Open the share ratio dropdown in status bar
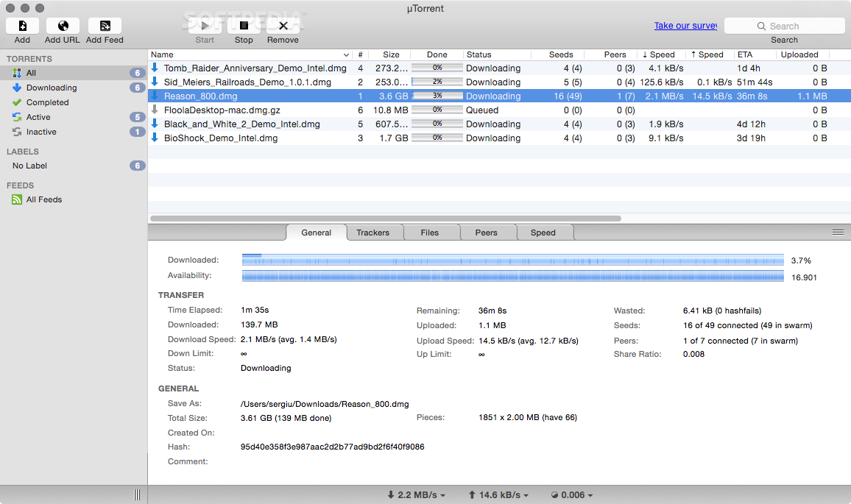This screenshot has height=504, width=851. click(572, 494)
